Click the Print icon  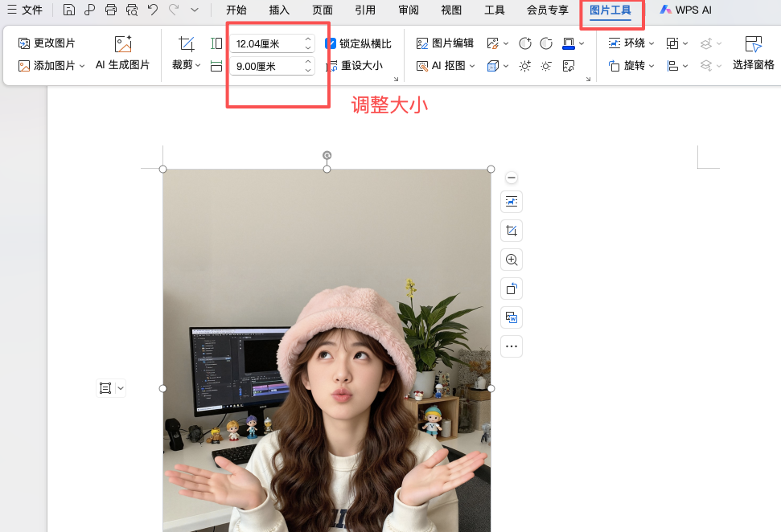point(110,10)
